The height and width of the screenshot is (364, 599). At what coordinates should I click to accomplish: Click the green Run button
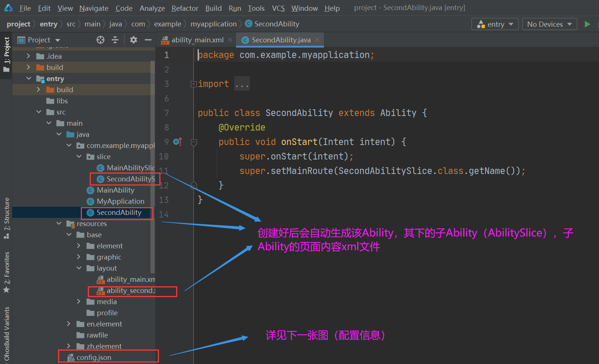(x=587, y=24)
